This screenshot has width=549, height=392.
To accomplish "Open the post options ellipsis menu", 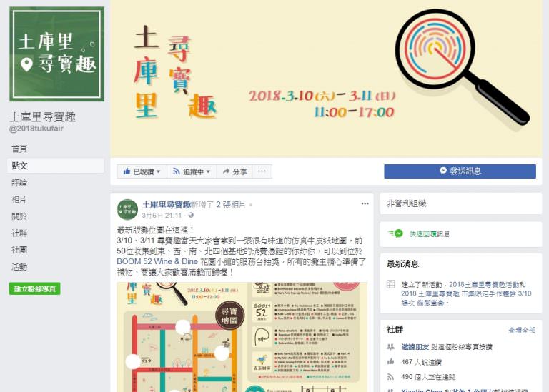I will pos(365,203).
